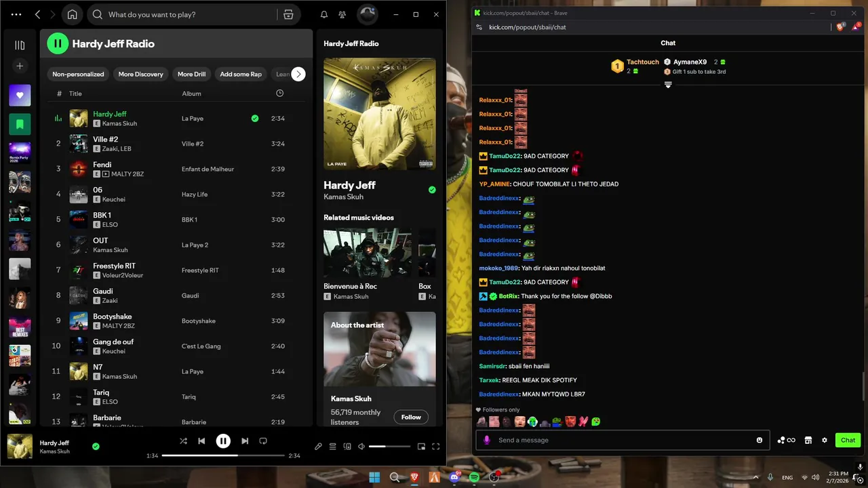
Task: Show lyrics using the microphone icon
Action: [318, 446]
